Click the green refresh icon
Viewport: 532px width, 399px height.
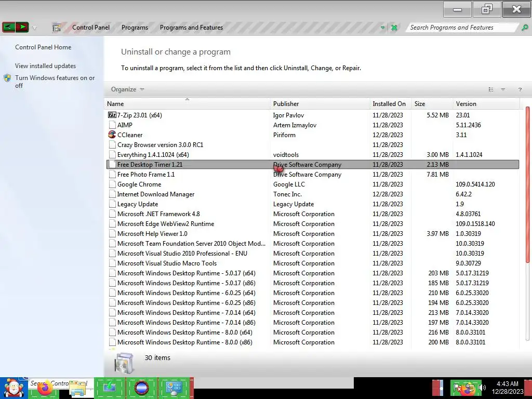394,28
